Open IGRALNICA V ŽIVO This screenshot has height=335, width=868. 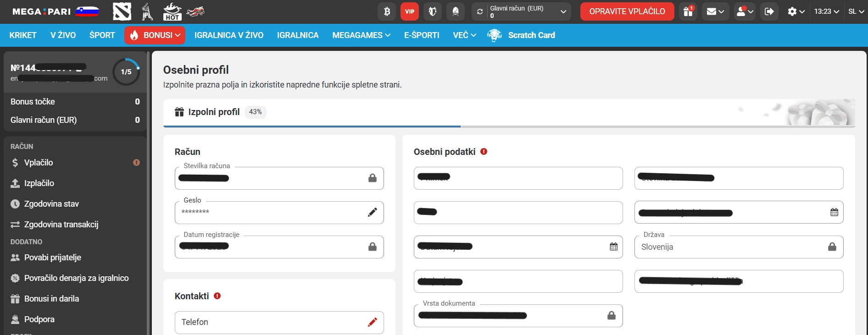point(229,35)
